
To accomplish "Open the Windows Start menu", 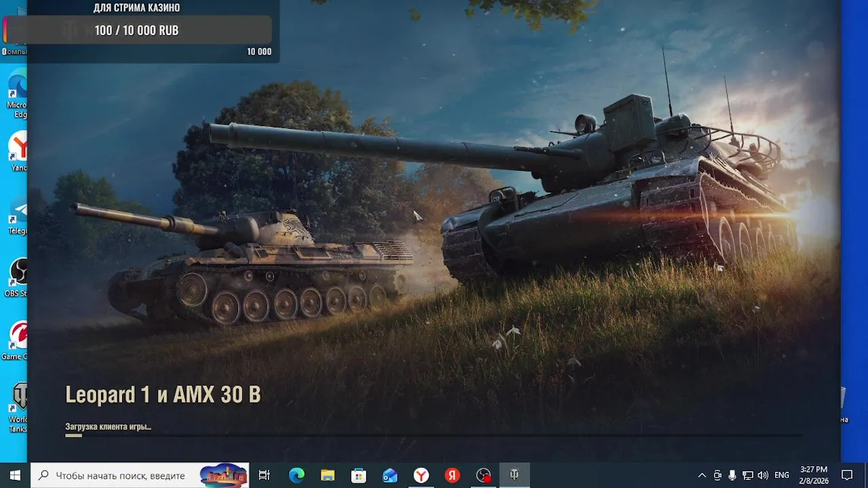I will point(15,475).
